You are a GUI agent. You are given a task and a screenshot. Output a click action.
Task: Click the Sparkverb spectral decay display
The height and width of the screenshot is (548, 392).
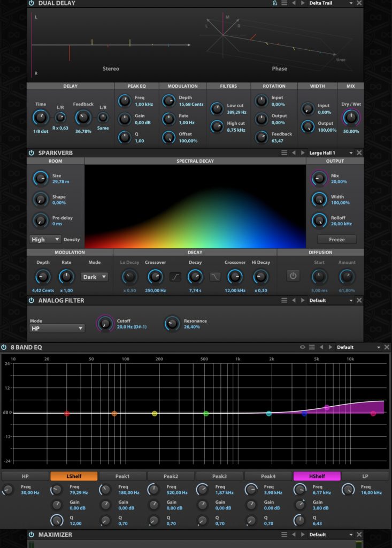tap(195, 207)
